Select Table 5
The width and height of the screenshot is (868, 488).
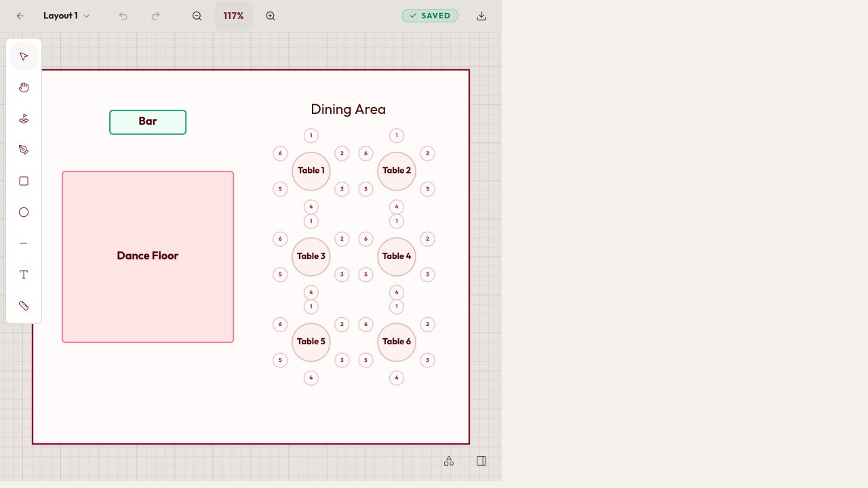point(311,342)
